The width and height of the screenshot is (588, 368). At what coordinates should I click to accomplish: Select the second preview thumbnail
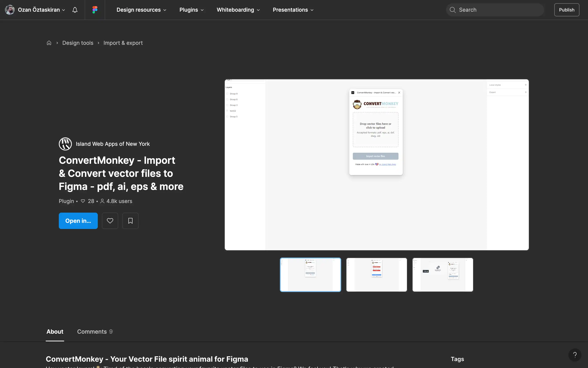point(377,275)
